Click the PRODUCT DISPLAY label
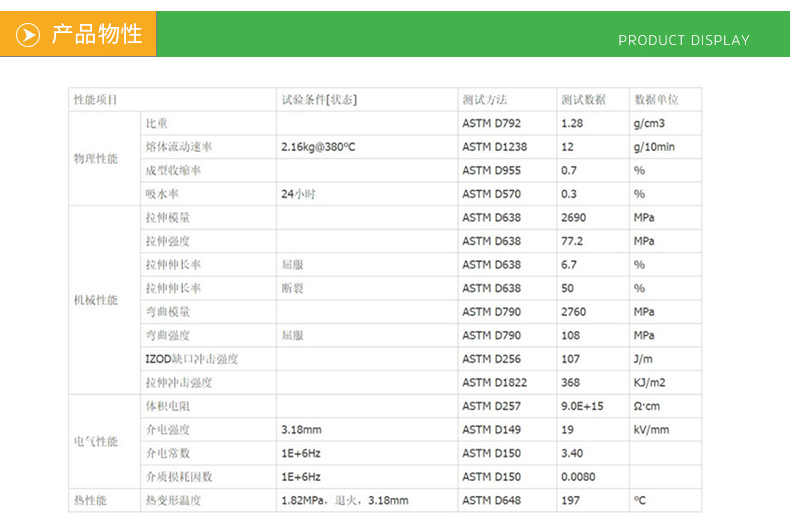The image size is (790, 528). pyautogui.click(x=684, y=40)
